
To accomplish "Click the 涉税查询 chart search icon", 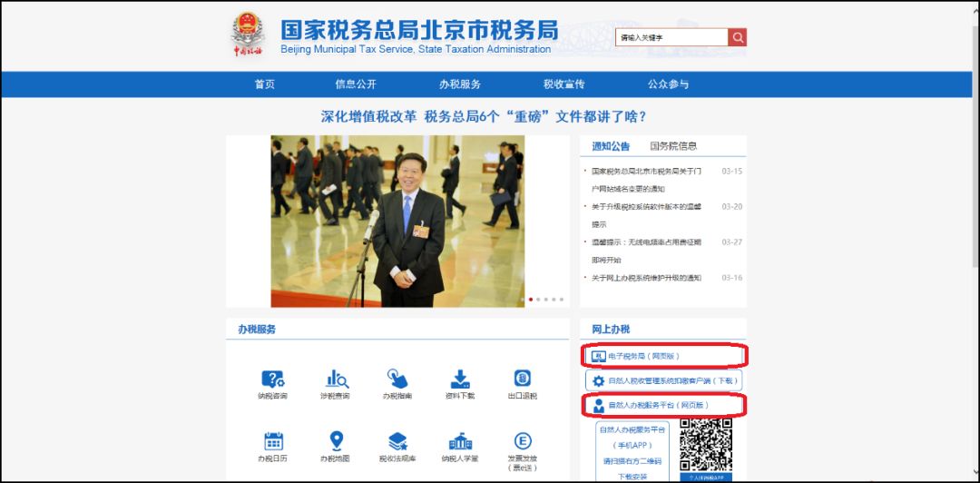I will pyautogui.click(x=337, y=379).
